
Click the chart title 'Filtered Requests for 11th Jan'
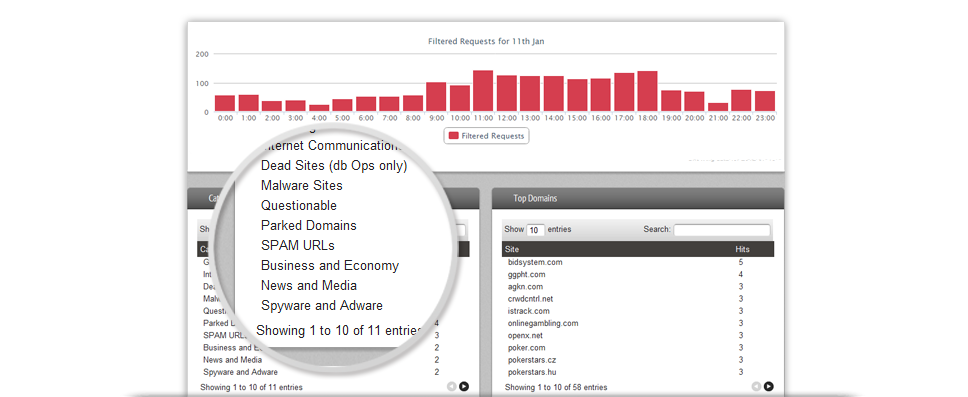pos(486,41)
